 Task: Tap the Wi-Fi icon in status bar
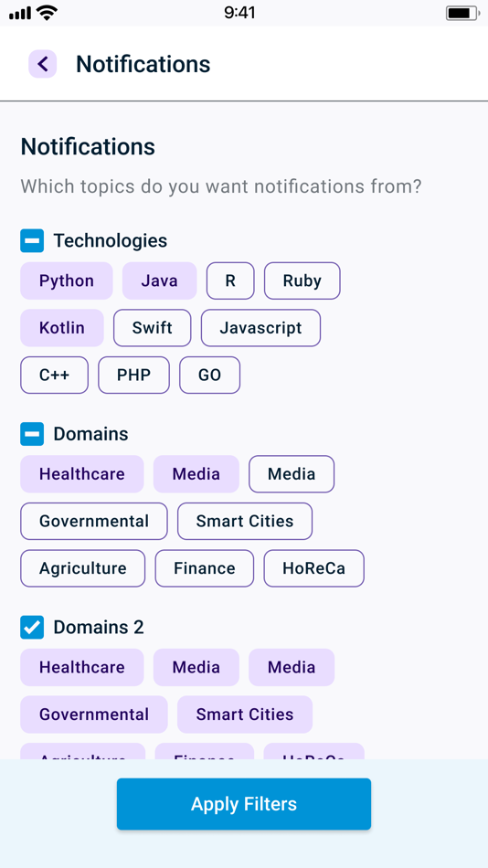(48, 13)
